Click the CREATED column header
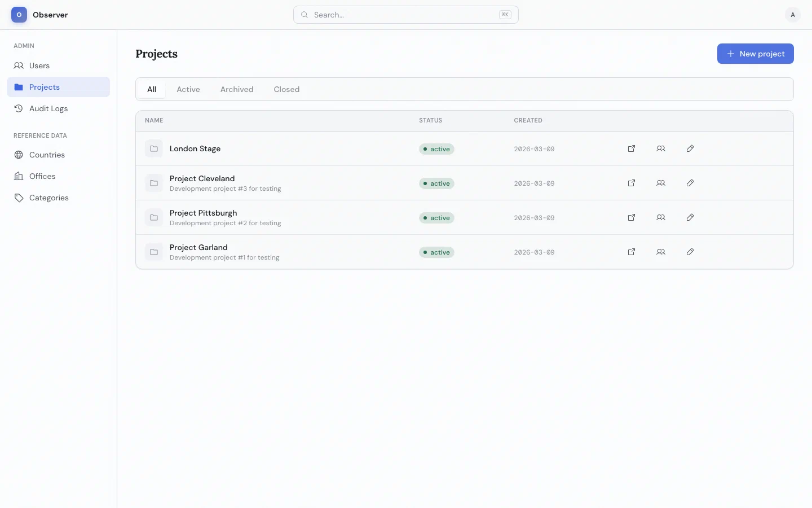The width and height of the screenshot is (812, 508). (528, 120)
